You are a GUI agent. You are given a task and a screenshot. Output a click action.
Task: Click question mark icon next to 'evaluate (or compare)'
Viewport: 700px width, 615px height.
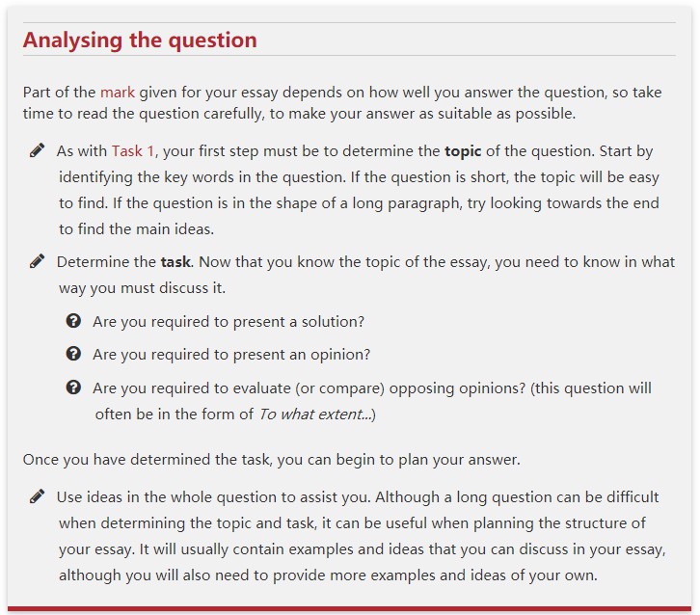point(73,388)
